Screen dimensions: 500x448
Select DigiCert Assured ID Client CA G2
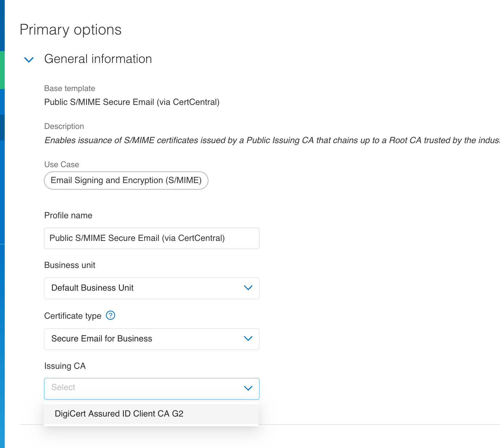[x=119, y=414]
